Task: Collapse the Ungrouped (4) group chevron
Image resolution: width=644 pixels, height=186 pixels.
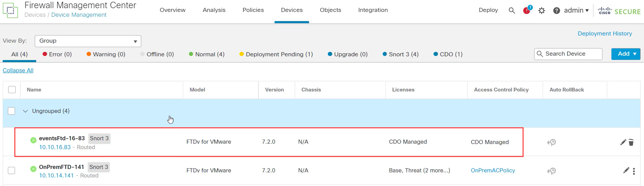Action: [x=25, y=111]
